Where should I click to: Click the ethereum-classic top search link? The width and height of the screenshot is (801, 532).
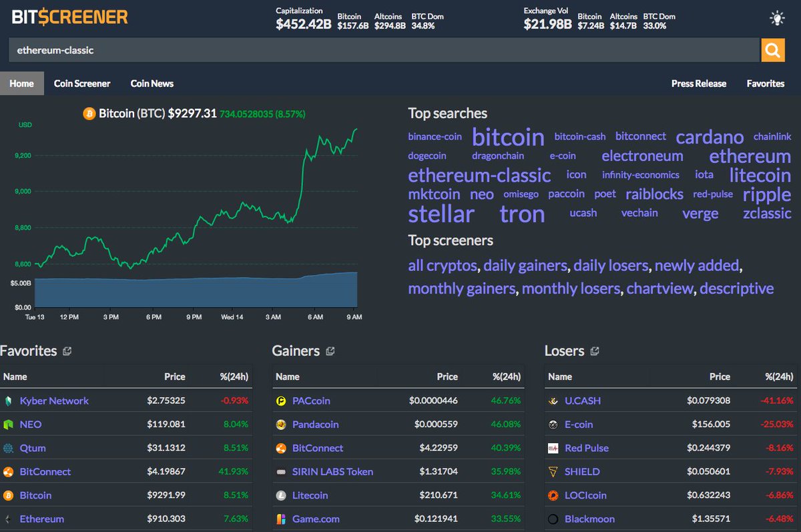point(479,175)
